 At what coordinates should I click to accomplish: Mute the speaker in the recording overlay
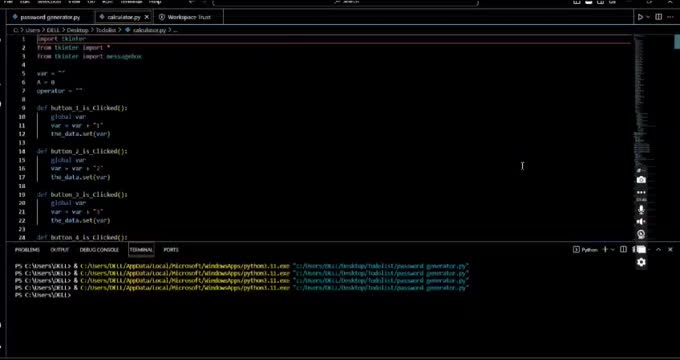point(641,222)
